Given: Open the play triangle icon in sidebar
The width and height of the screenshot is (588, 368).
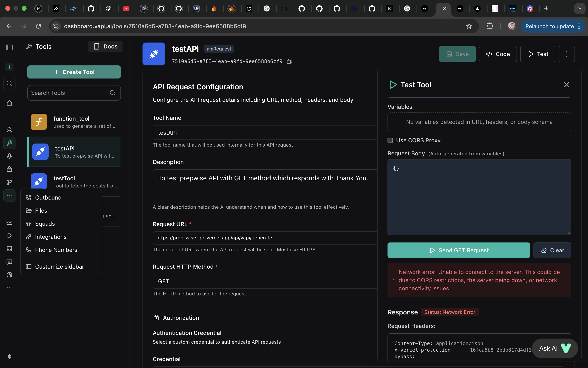Looking at the screenshot, I should pyautogui.click(x=9, y=236).
